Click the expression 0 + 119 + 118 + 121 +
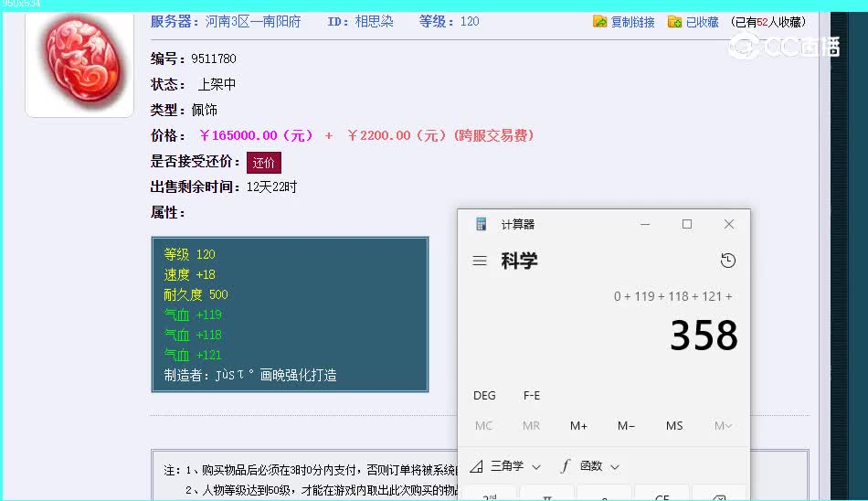Viewport: 868px width, 501px height. [673, 296]
